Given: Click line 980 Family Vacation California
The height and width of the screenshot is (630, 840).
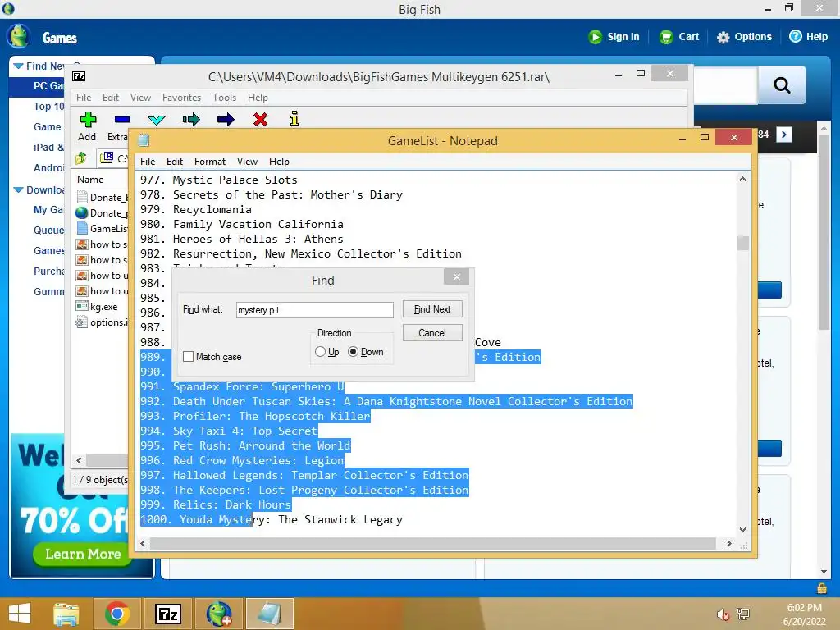Looking at the screenshot, I should click(x=242, y=224).
